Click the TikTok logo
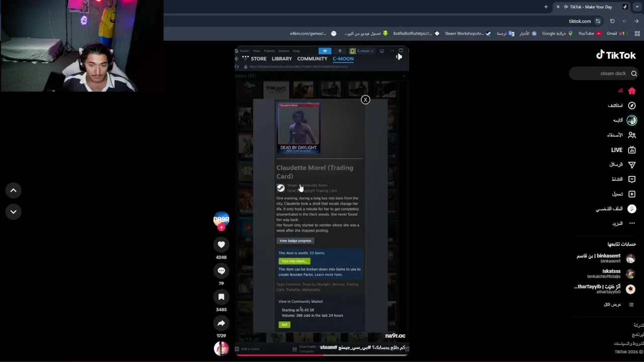644x362 pixels. coord(616,55)
